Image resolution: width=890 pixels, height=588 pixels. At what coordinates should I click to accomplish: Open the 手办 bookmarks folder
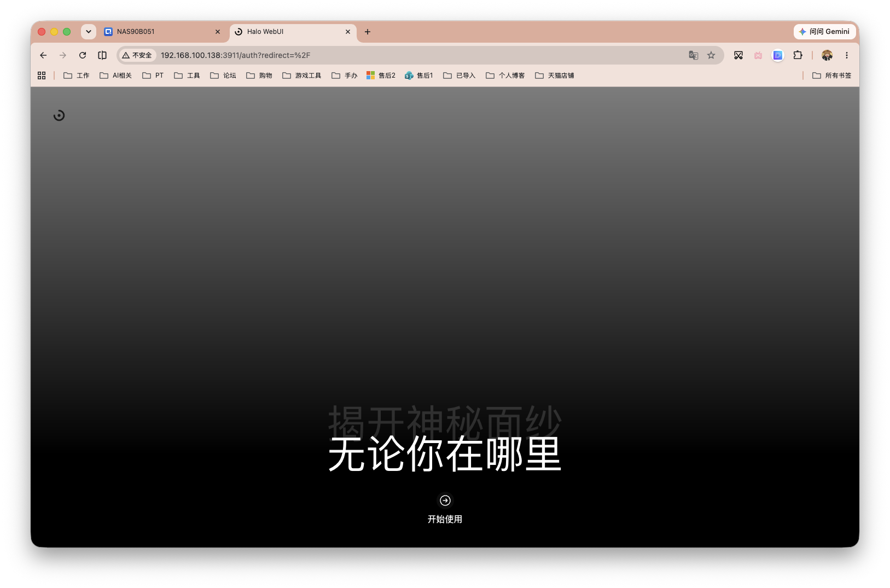point(345,75)
